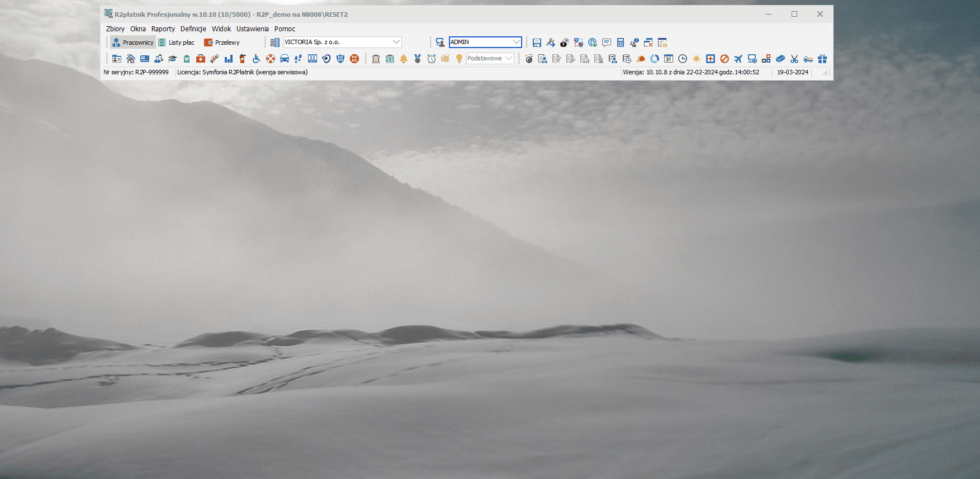Click the airplane travel icon
The image size is (980, 479).
pyautogui.click(x=738, y=59)
